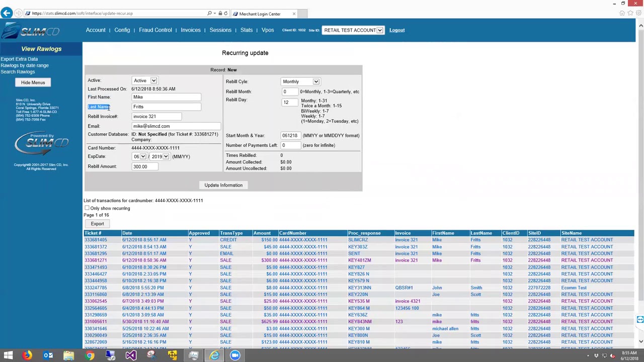Open Visual Studio from the taskbar

coord(131,355)
